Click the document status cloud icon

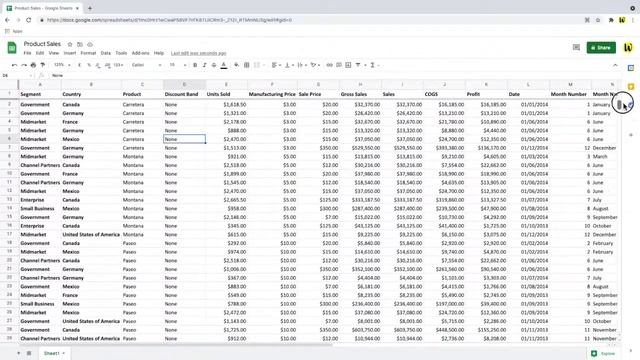tap(90, 44)
